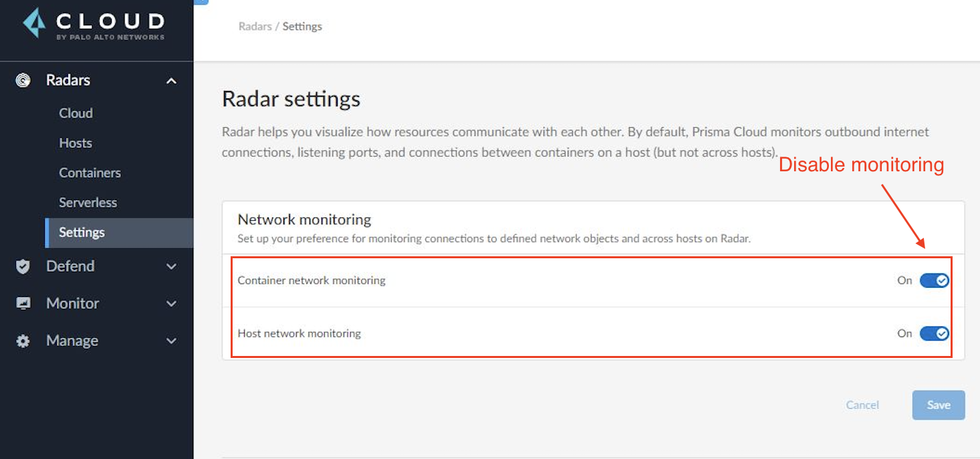Open the Hosts radar page
Image resolution: width=980 pixels, height=459 pixels.
pyautogui.click(x=76, y=143)
